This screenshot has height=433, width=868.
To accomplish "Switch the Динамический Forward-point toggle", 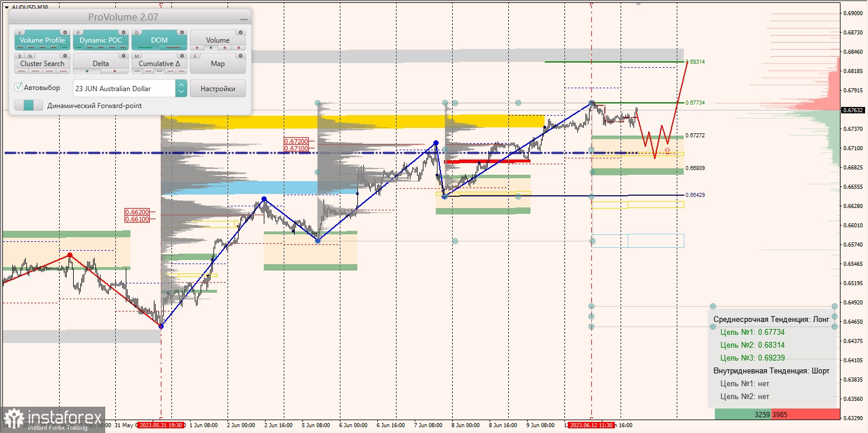I will [x=29, y=105].
